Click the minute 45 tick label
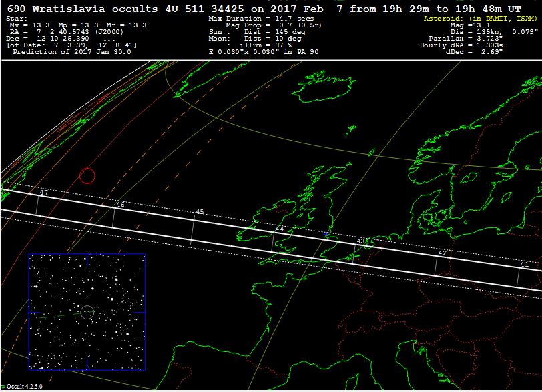Viewport: 542px width, 392px height. [199, 212]
